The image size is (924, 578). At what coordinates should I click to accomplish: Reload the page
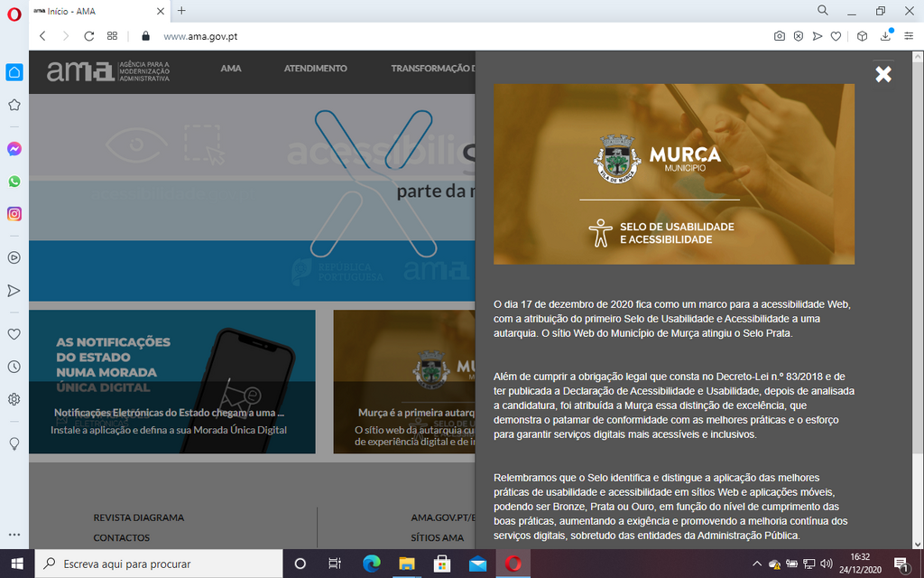coord(89,36)
